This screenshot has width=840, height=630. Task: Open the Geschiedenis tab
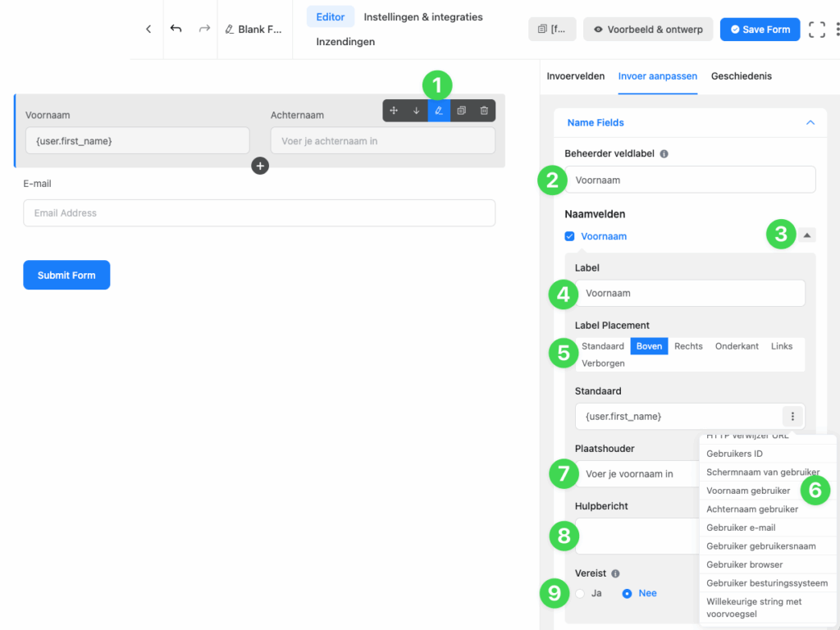(x=741, y=76)
